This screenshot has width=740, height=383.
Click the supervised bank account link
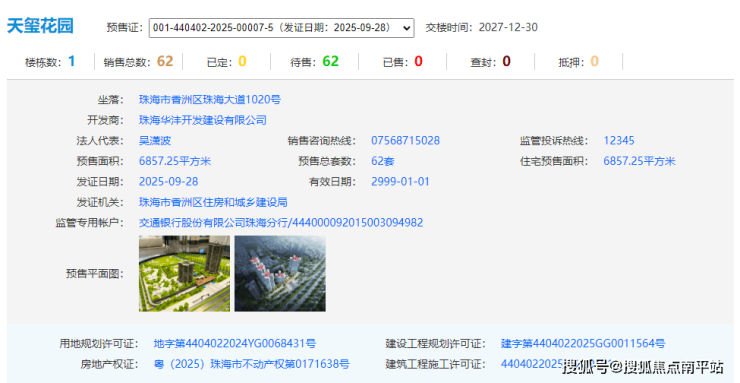[x=281, y=223]
